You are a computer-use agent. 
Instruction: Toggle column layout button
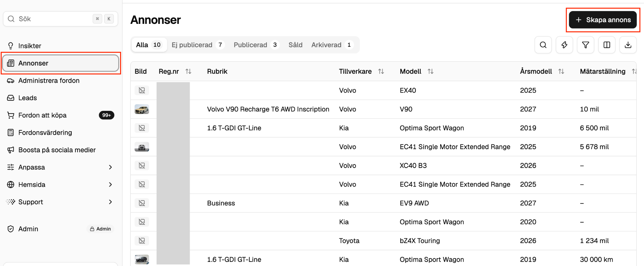(x=607, y=45)
